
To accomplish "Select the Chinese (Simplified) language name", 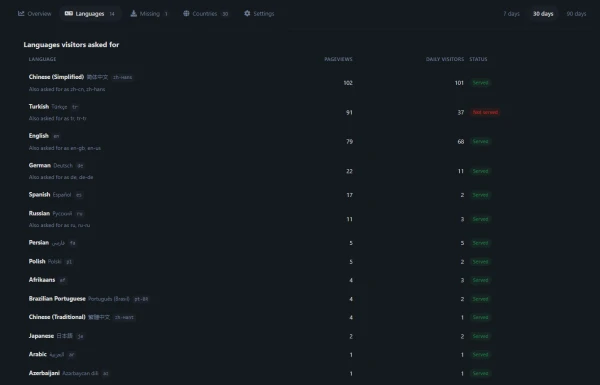I will tap(56, 77).
